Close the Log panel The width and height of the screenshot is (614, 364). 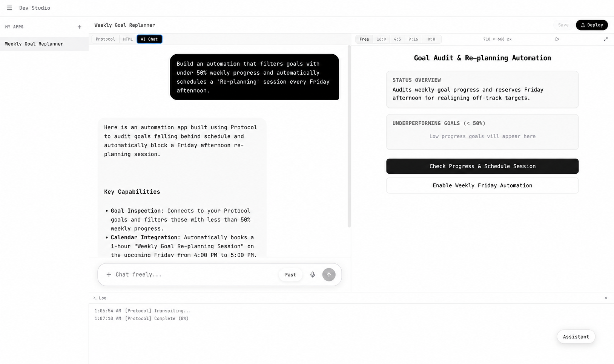tap(606, 298)
